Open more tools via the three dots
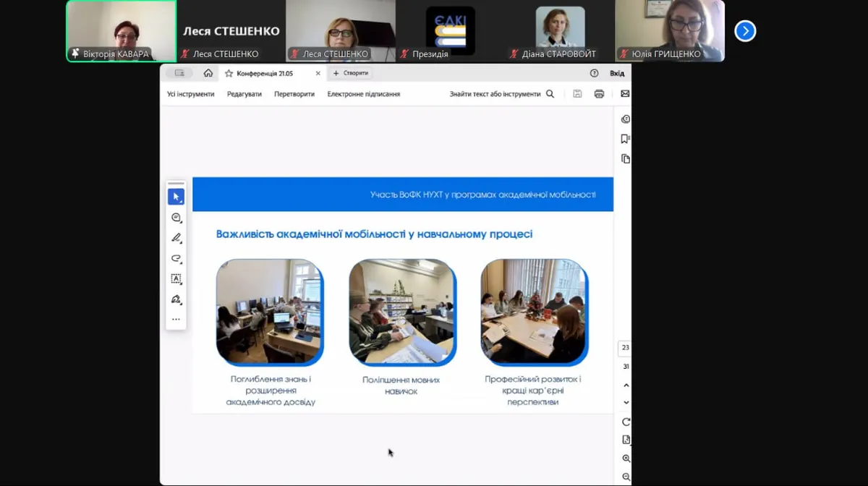Image resolution: width=868 pixels, height=486 pixels. [x=176, y=319]
